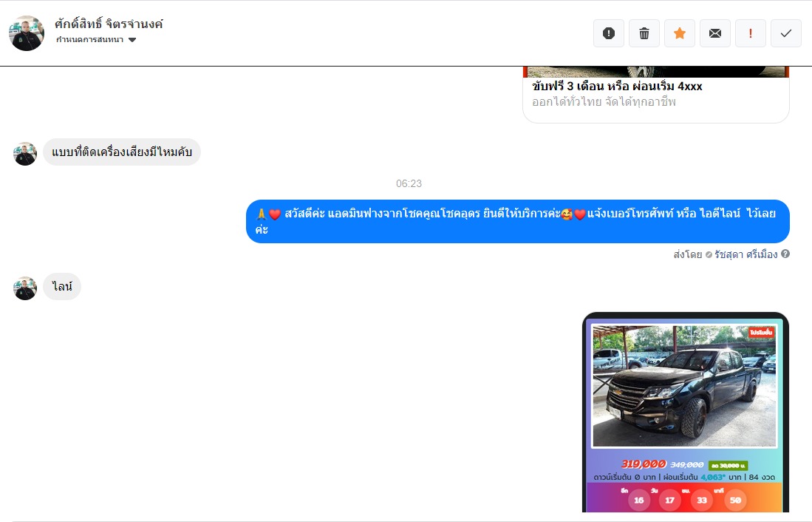
Task: Select message แบบที่ติดเครื่องเสียงมีไหมคับ
Action: click(x=122, y=152)
